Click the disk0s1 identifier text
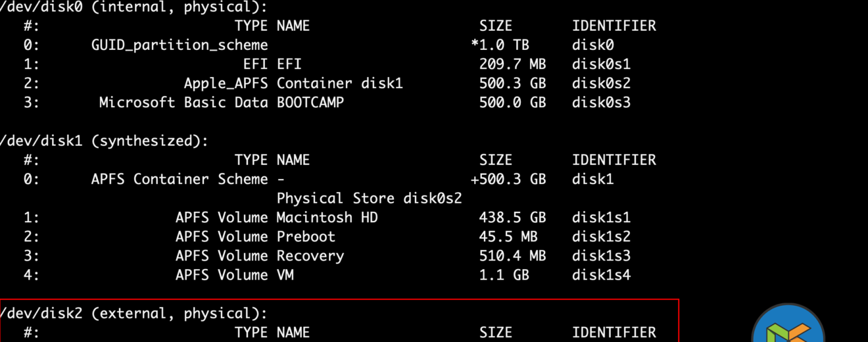Image resolution: width=868 pixels, height=342 pixels. (x=601, y=64)
